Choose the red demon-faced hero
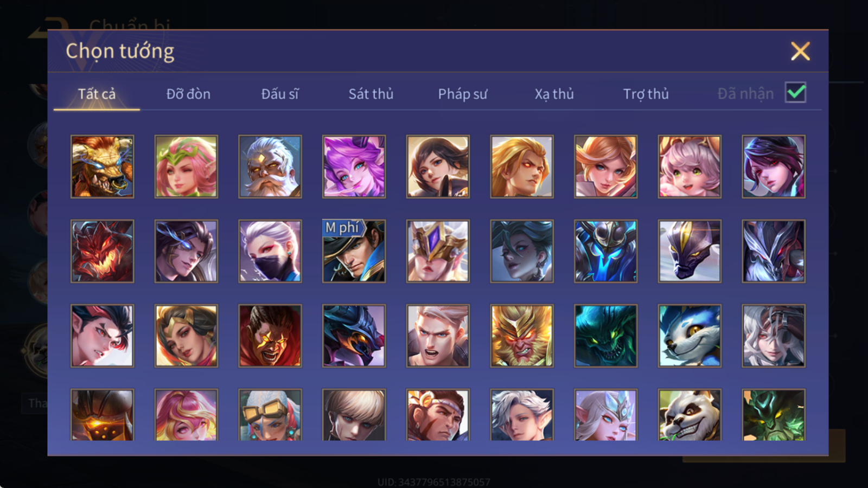The image size is (868, 488). [x=102, y=251]
